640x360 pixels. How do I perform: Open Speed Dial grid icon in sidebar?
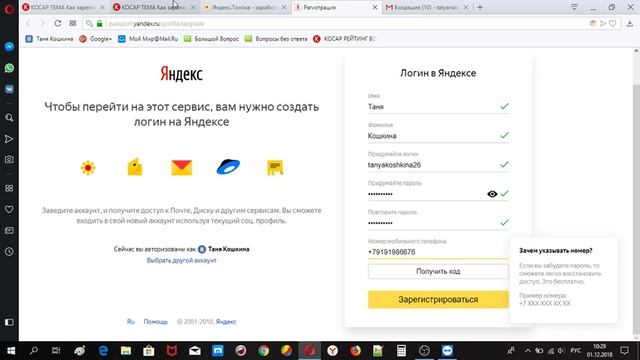[x=9, y=188]
